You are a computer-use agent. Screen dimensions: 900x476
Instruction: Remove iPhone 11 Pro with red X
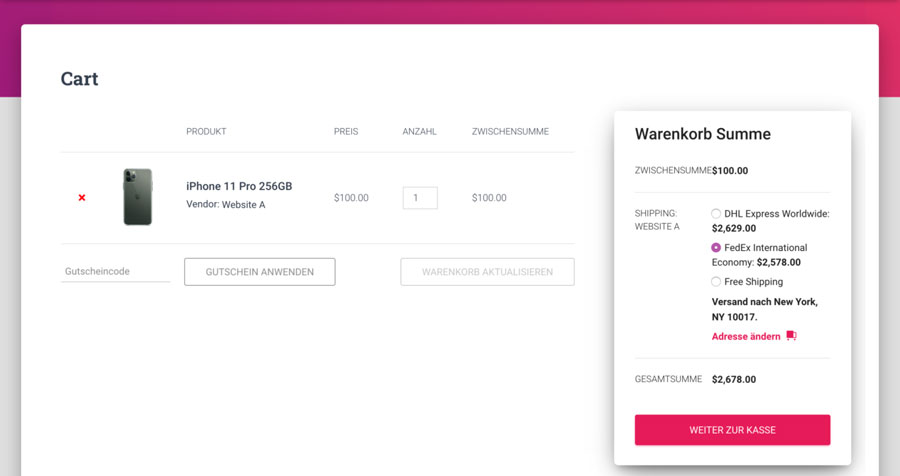[x=82, y=198]
